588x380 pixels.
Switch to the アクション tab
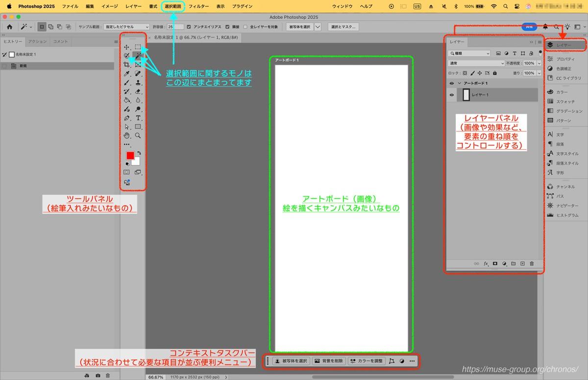click(37, 42)
